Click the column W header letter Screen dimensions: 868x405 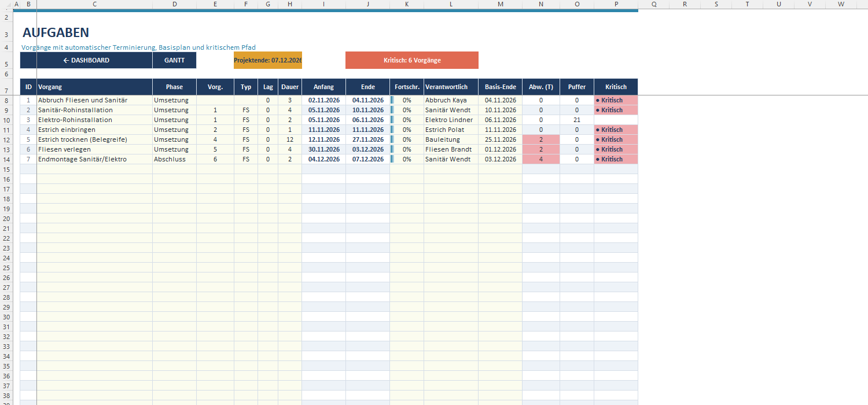841,4
